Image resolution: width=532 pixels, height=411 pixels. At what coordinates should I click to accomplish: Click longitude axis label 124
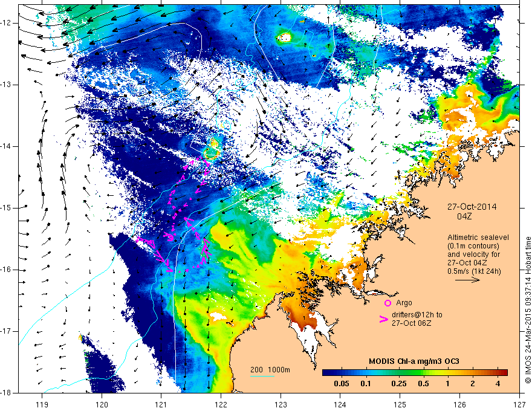click(340, 404)
